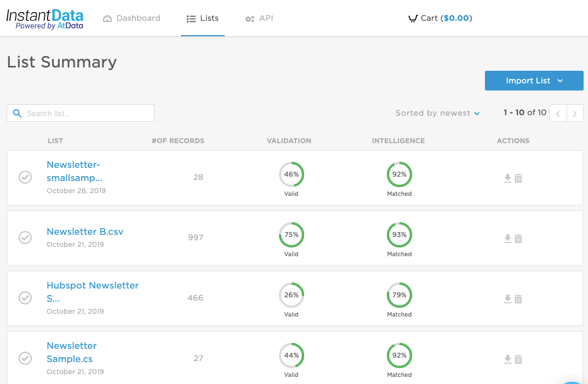
Task: Download the Hubspot Newsletter list
Action: click(507, 298)
